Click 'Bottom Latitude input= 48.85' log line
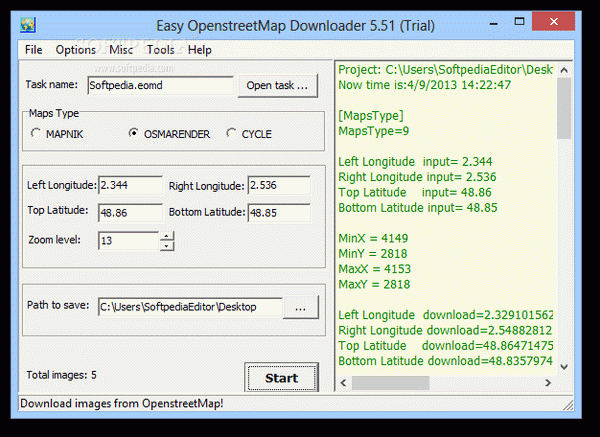600x437 pixels. tap(418, 207)
